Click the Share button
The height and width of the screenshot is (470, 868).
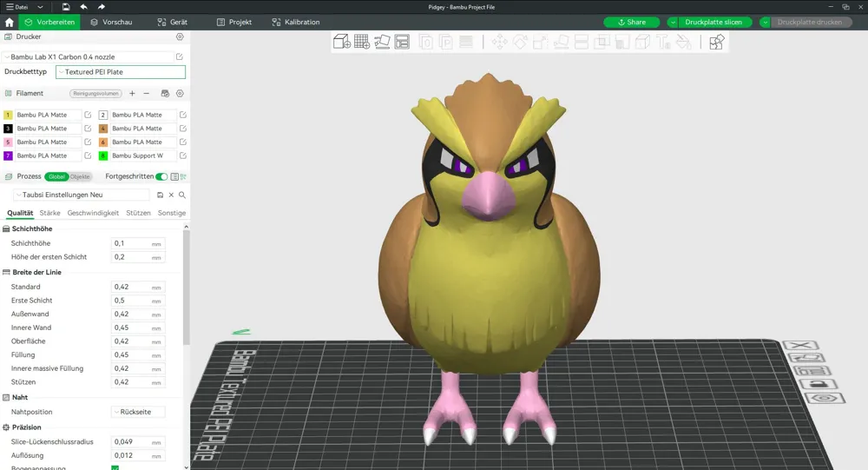click(x=632, y=23)
